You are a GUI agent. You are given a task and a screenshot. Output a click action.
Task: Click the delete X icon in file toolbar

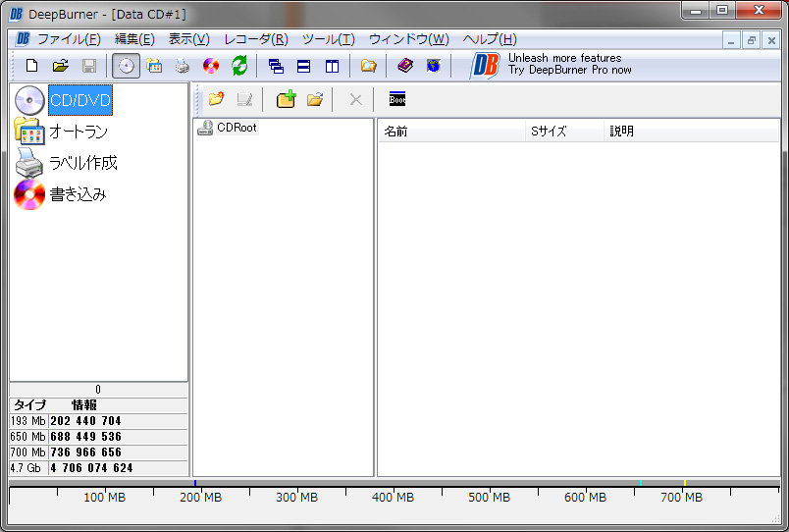point(356,100)
